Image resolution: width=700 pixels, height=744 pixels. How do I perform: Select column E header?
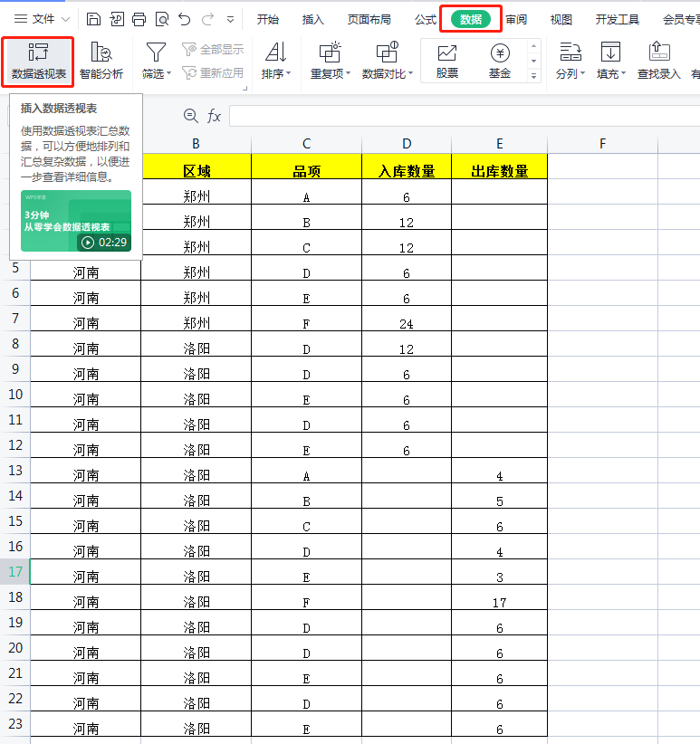click(x=499, y=144)
